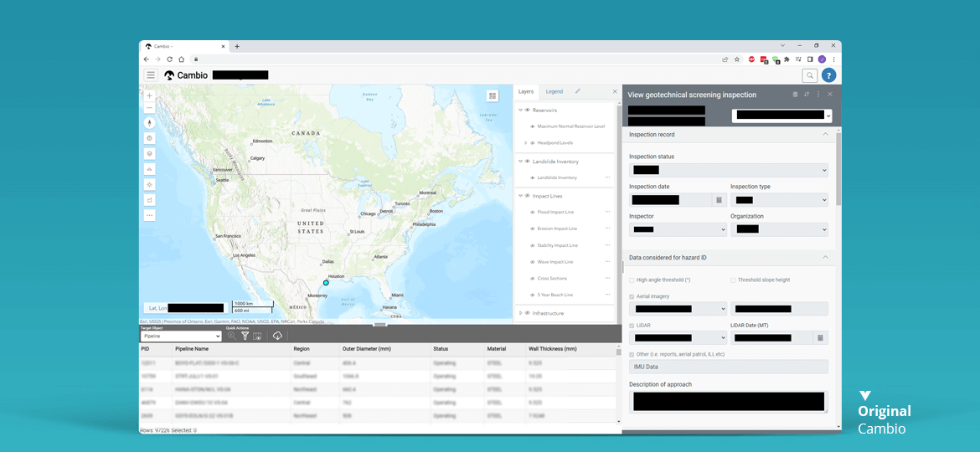Open options for Wave Impact Line layer
980x452 pixels.
click(x=608, y=262)
